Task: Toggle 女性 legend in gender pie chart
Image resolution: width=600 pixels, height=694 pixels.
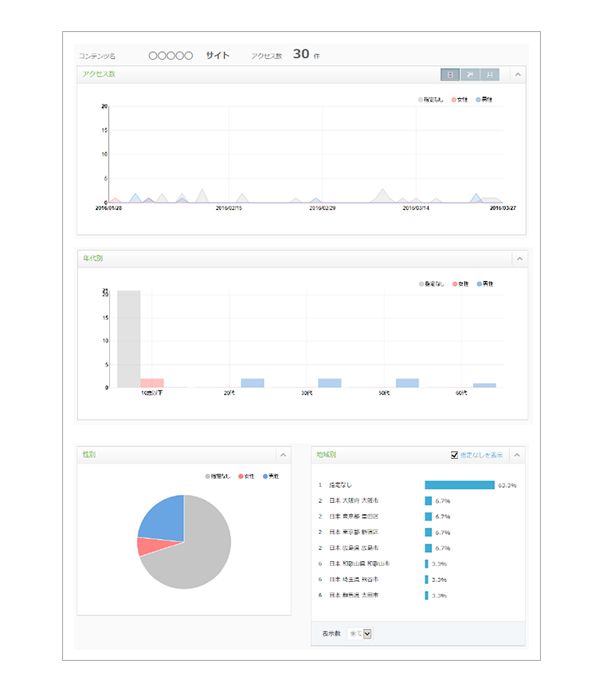Action: [246, 476]
